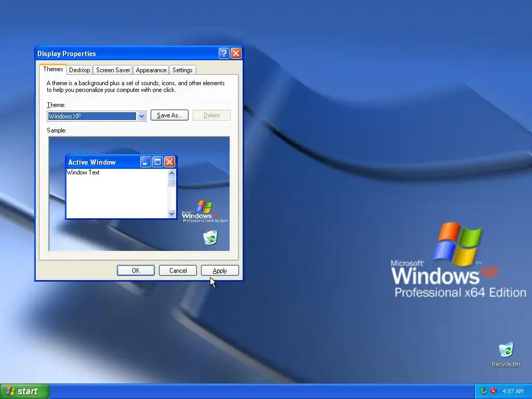Screen dimensions: 532x399
Task: Click the Help question mark button
Action: pos(224,54)
